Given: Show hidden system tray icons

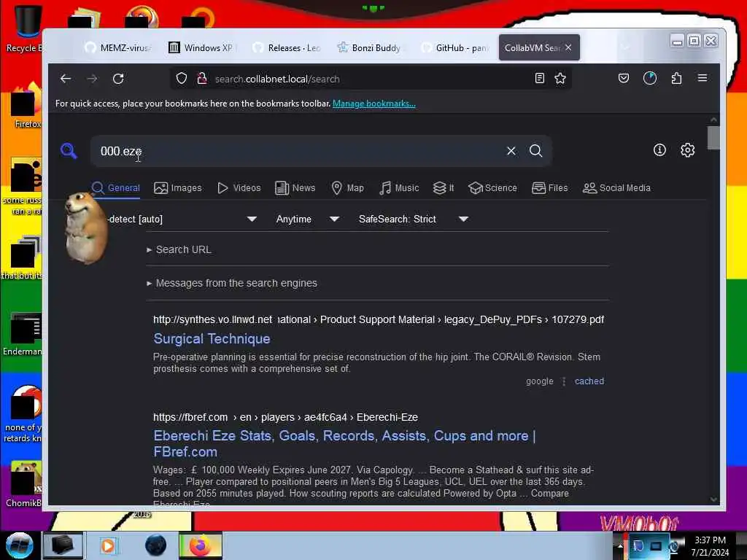Looking at the screenshot, I should pyautogui.click(x=620, y=545).
